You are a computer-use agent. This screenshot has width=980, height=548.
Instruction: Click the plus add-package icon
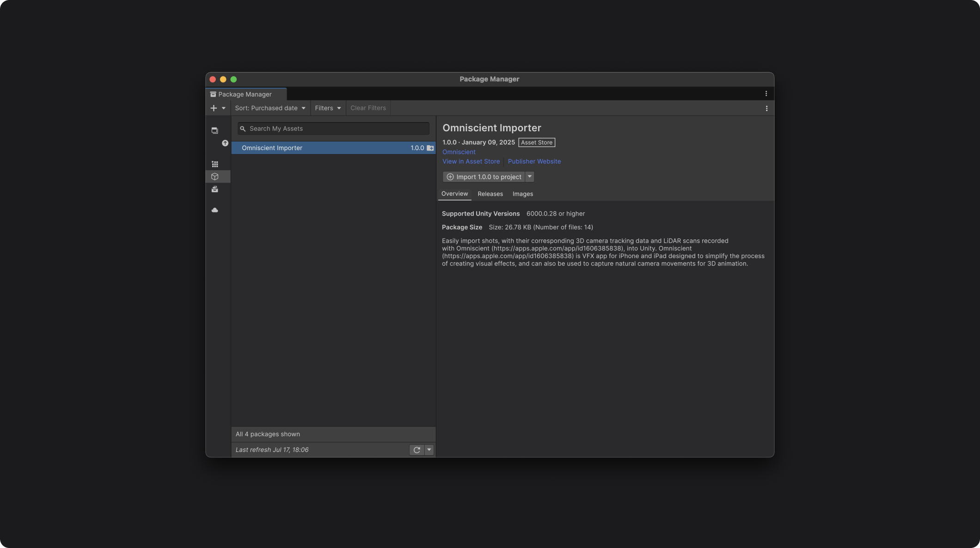(x=214, y=108)
